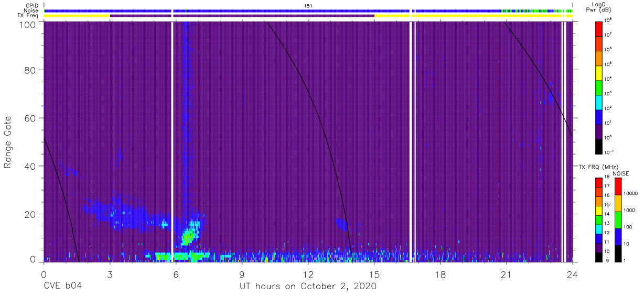
Task: Click the '21' tick on UT hours axis
Action: point(507,274)
